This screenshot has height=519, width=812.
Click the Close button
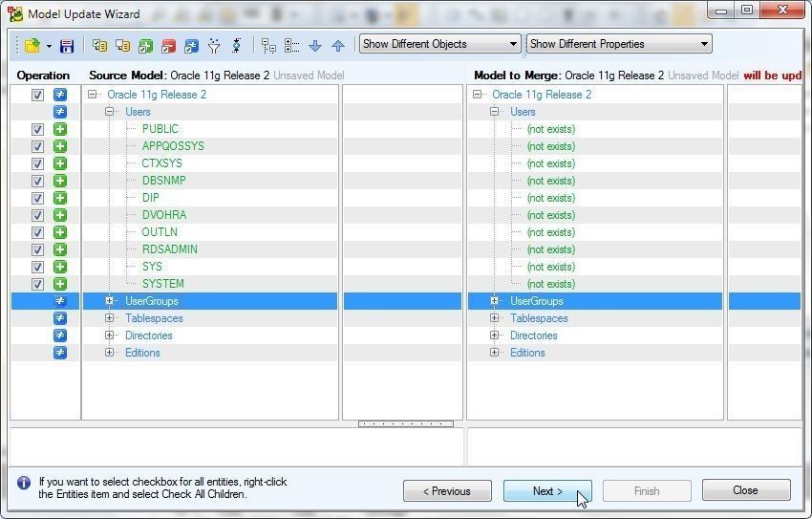point(746,490)
